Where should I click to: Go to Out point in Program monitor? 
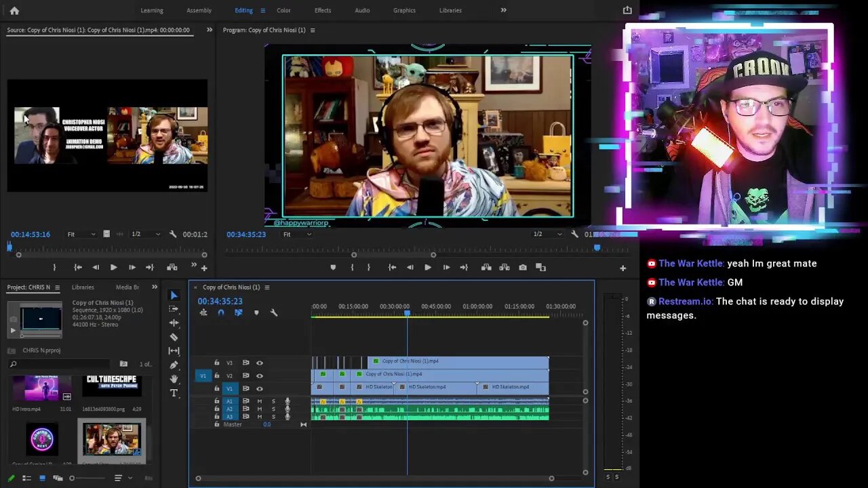464,268
